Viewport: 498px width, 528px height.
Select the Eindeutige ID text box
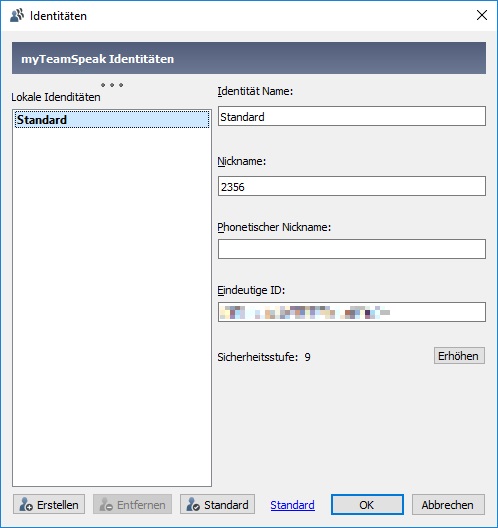[x=352, y=312]
